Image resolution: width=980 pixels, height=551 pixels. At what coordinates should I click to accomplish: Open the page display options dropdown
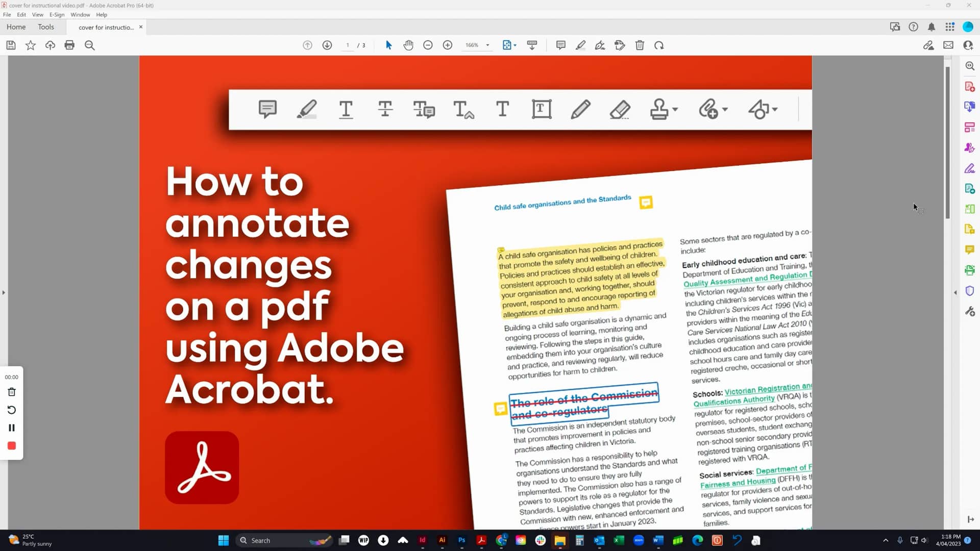[x=516, y=45]
